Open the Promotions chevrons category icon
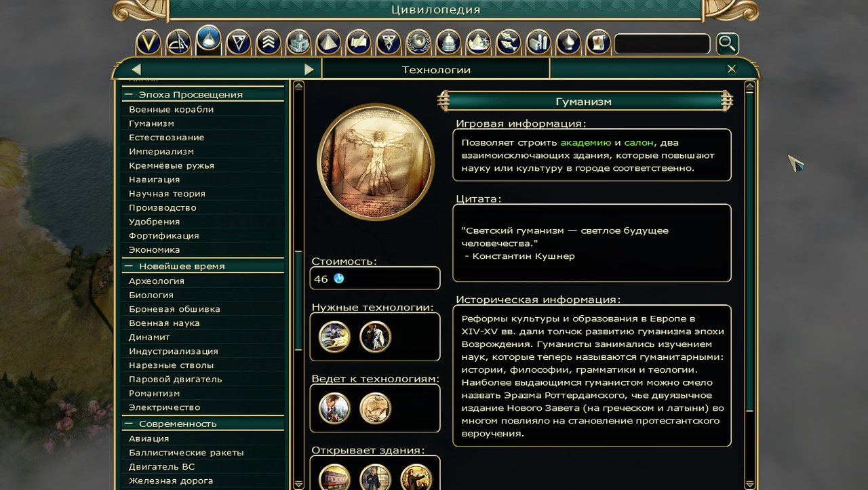The width and height of the screenshot is (868, 490). click(x=269, y=43)
